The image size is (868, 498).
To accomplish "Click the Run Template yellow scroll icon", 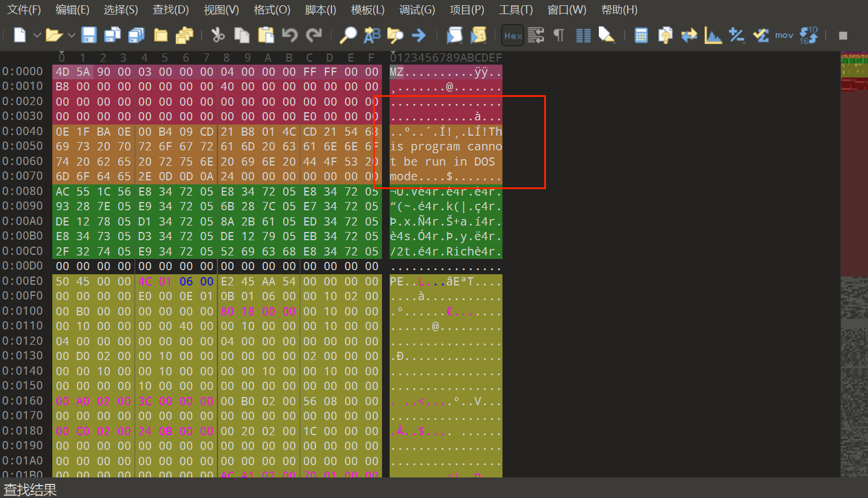I will [478, 35].
